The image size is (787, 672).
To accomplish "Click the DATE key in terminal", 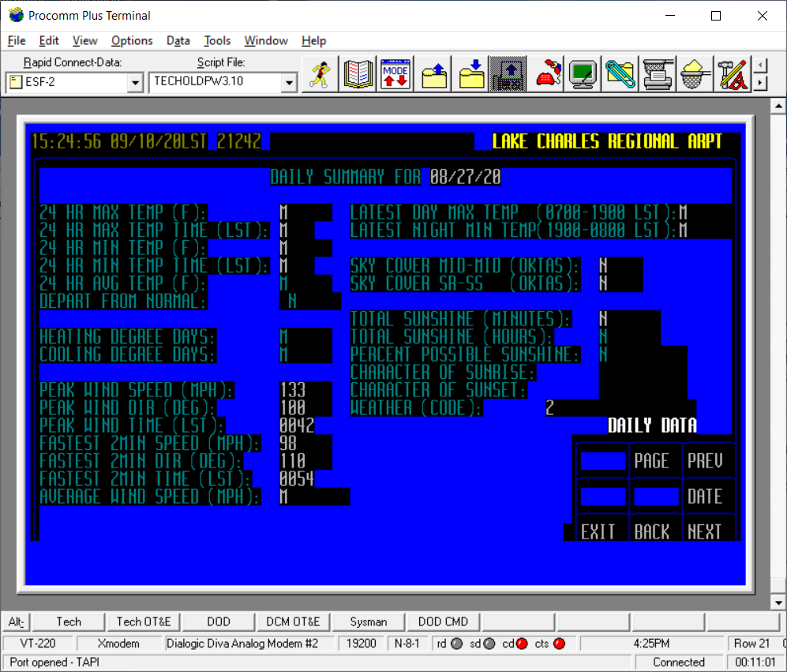I will 705,496.
